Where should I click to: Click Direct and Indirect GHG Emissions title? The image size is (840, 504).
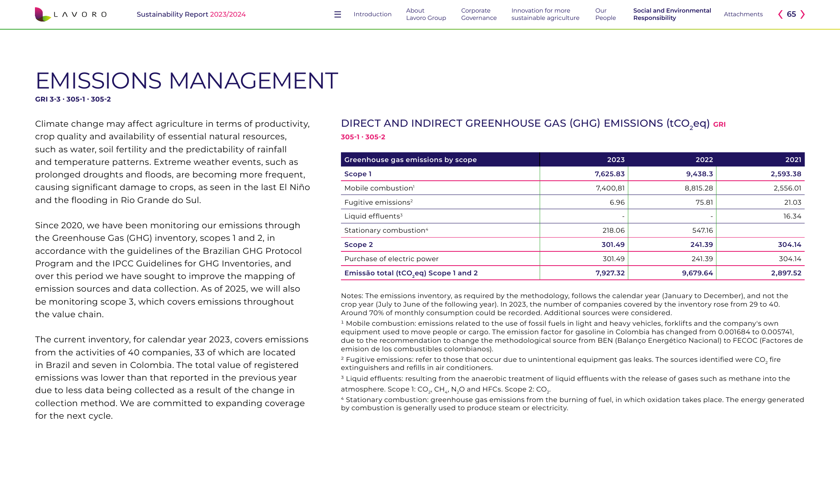(525, 123)
